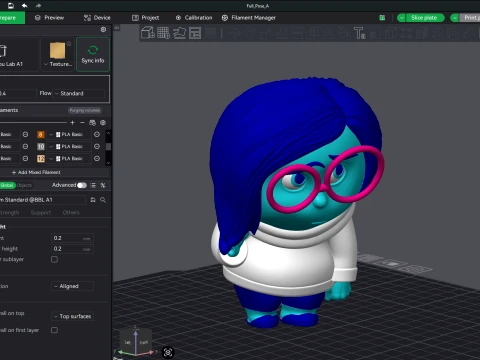Edit filament 12 preset icon
Screen dimensions: 480x360
(97, 158)
